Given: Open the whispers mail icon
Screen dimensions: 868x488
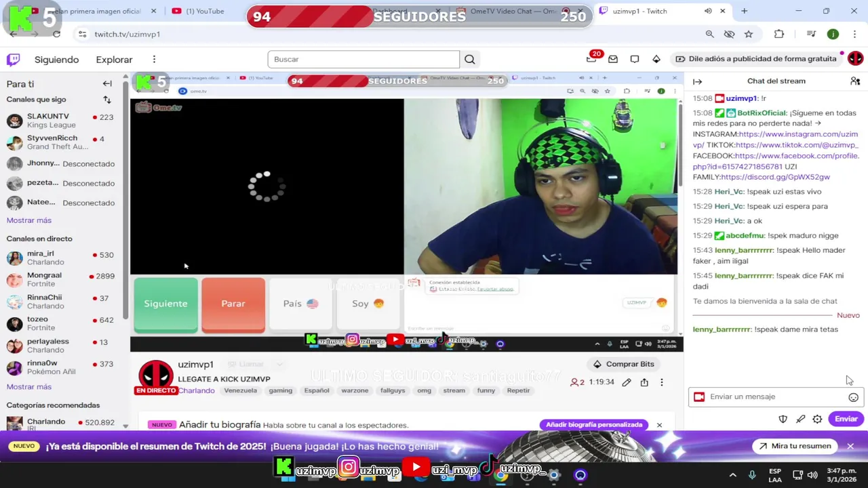Looking at the screenshot, I should click(613, 59).
